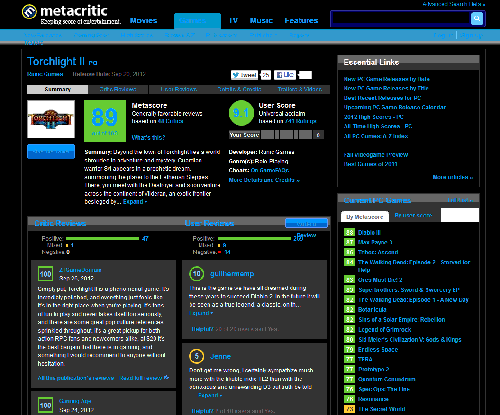Image resolution: width=500 pixels, height=415 pixels.
Task: Open the Movies section
Action: point(143,21)
